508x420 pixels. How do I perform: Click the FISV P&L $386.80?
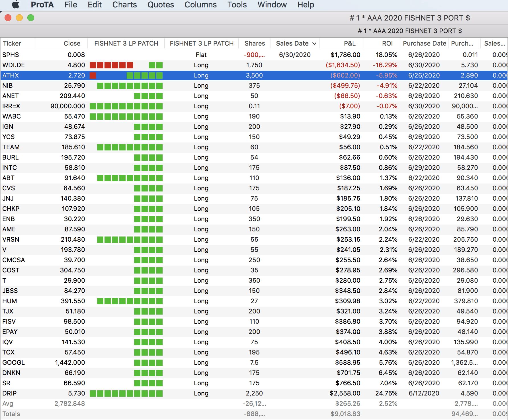[x=347, y=321]
